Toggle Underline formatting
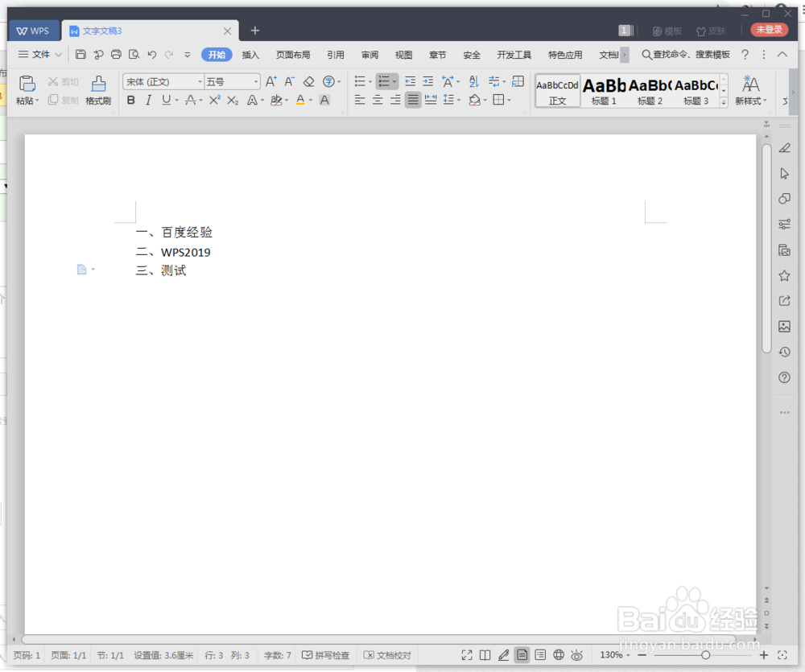805x672 pixels. click(166, 100)
